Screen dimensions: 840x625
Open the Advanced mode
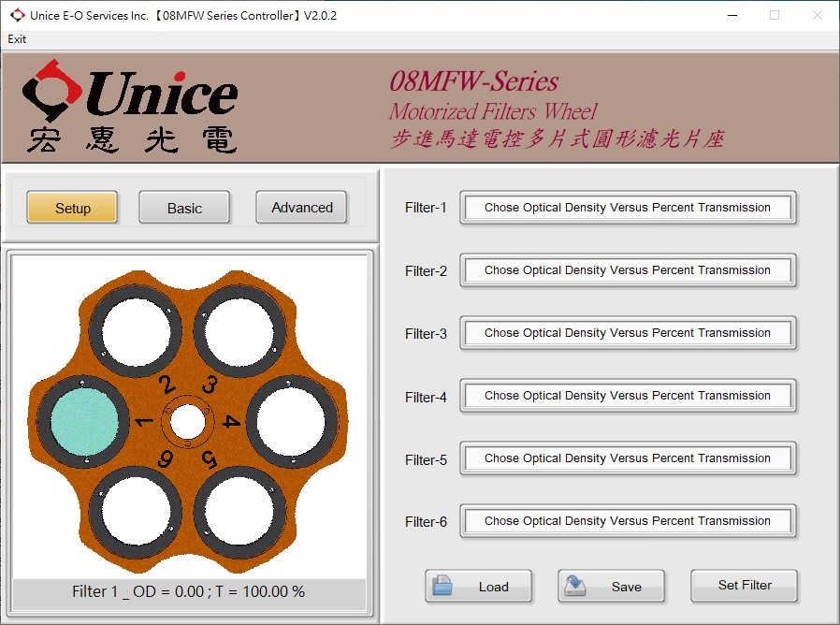tap(301, 208)
